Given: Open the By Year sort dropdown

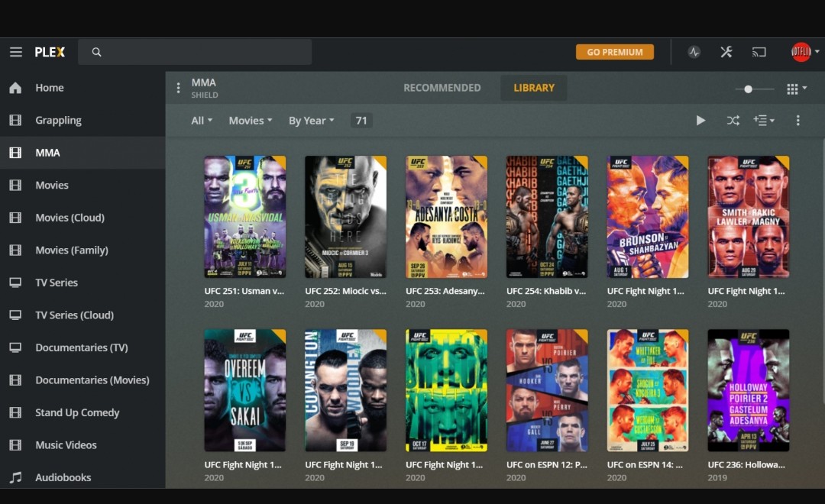Looking at the screenshot, I should tap(312, 121).
